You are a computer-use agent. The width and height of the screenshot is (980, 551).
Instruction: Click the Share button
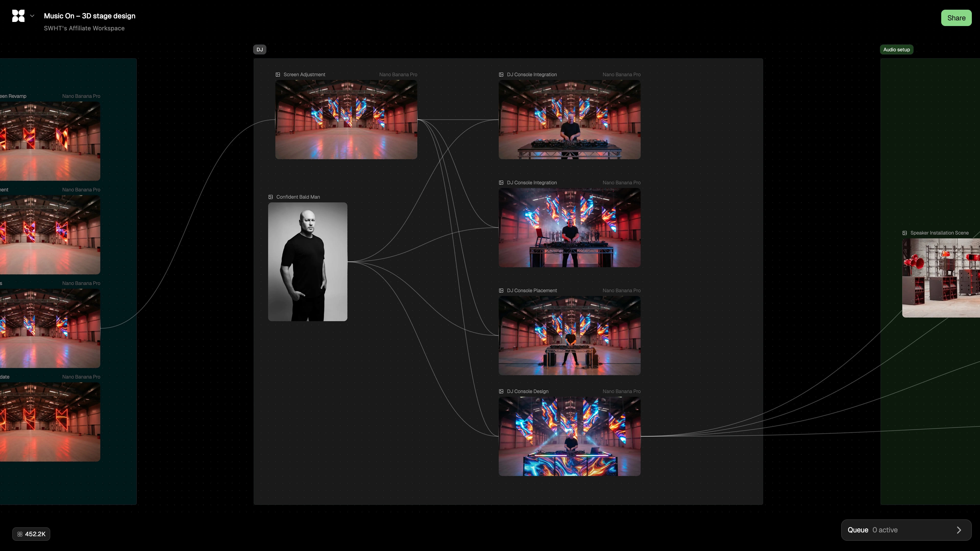pyautogui.click(x=956, y=18)
